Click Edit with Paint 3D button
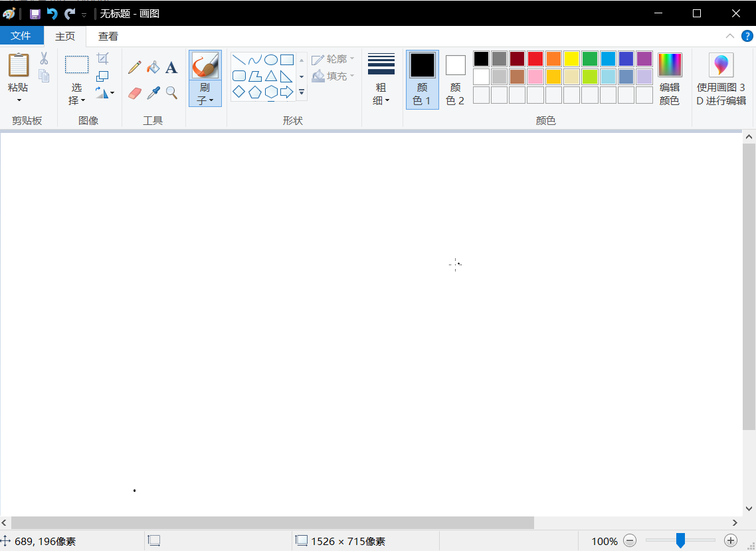The image size is (756, 551). tap(721, 80)
